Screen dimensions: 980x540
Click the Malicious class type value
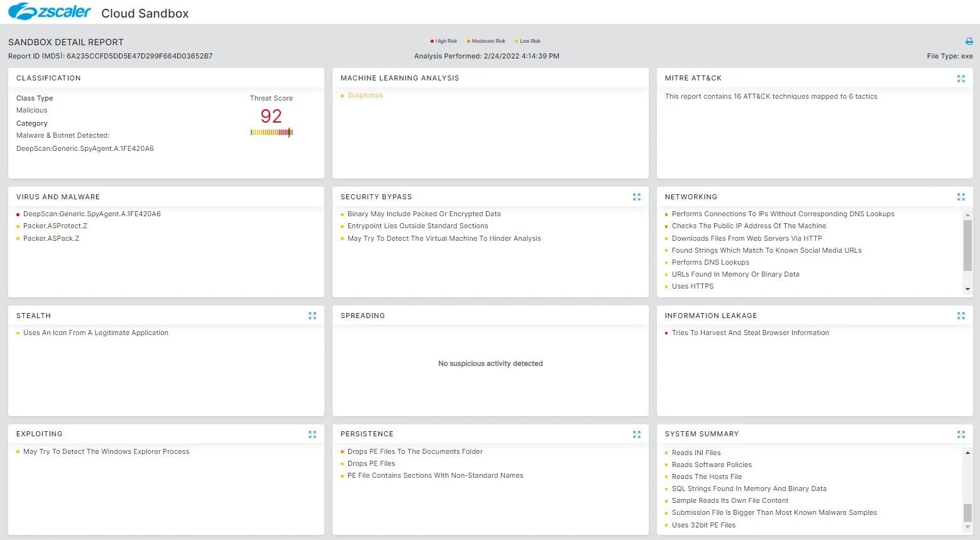click(32, 111)
